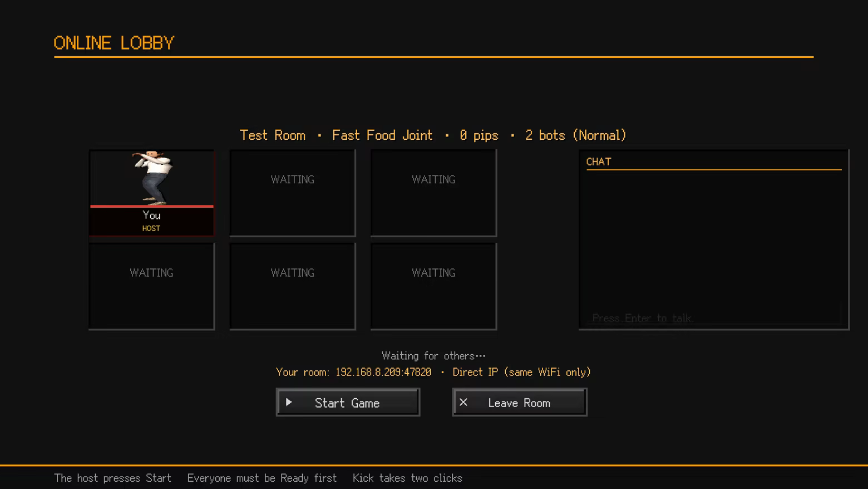
Task: Click the '0 pips' label in room info
Action: pyautogui.click(x=479, y=135)
